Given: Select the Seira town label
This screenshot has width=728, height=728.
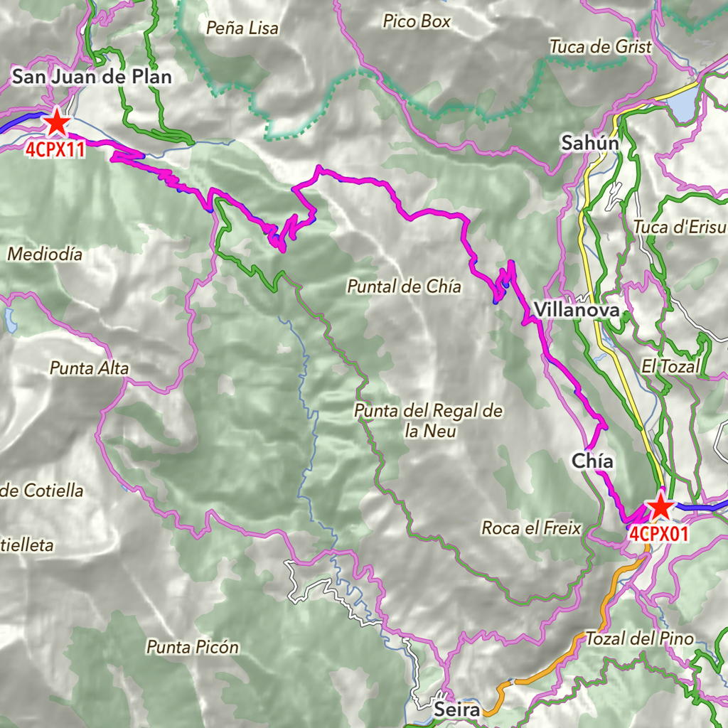Looking at the screenshot, I should (x=457, y=710).
